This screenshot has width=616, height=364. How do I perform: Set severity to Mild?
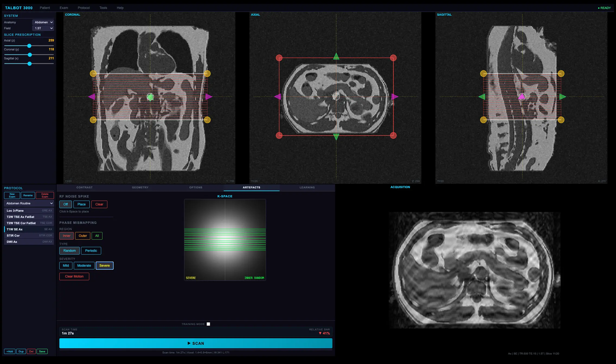[x=66, y=266]
